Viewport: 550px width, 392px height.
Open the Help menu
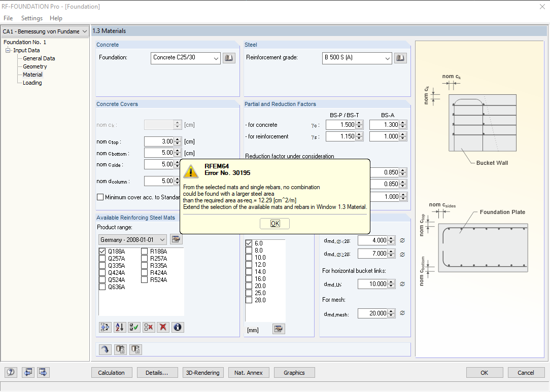coord(56,18)
